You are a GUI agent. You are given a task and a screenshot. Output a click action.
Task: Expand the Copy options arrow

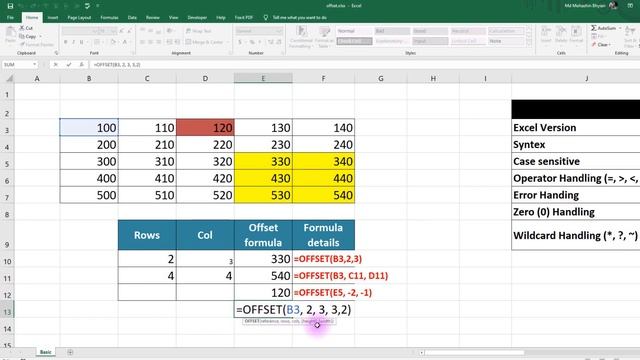[x=40, y=36]
